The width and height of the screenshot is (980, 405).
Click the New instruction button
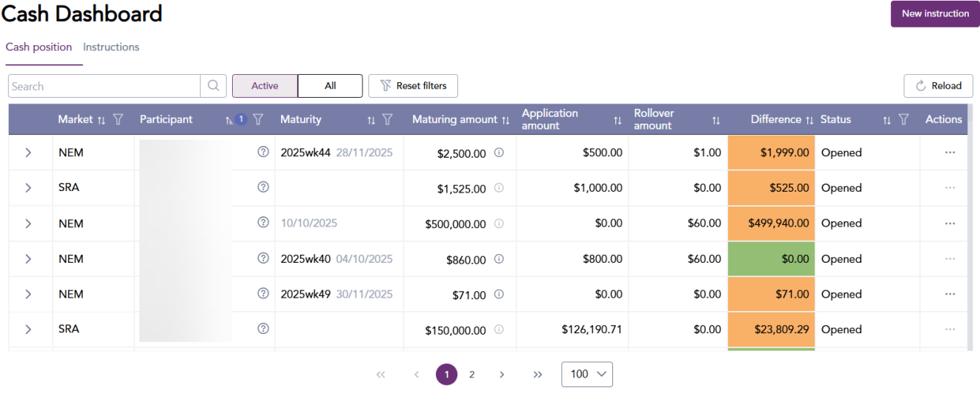(935, 13)
